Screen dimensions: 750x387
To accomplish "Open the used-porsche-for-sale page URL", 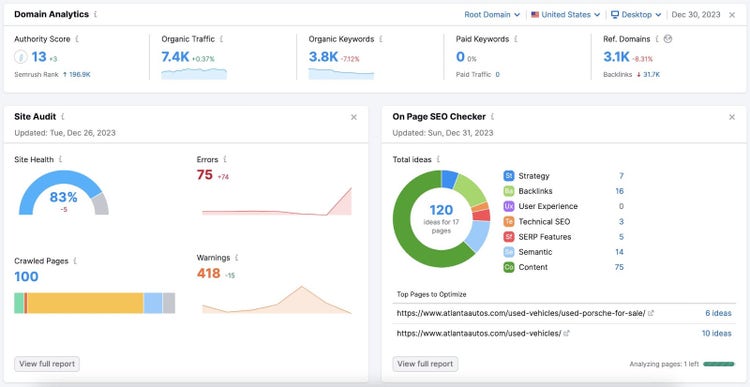I will point(521,313).
